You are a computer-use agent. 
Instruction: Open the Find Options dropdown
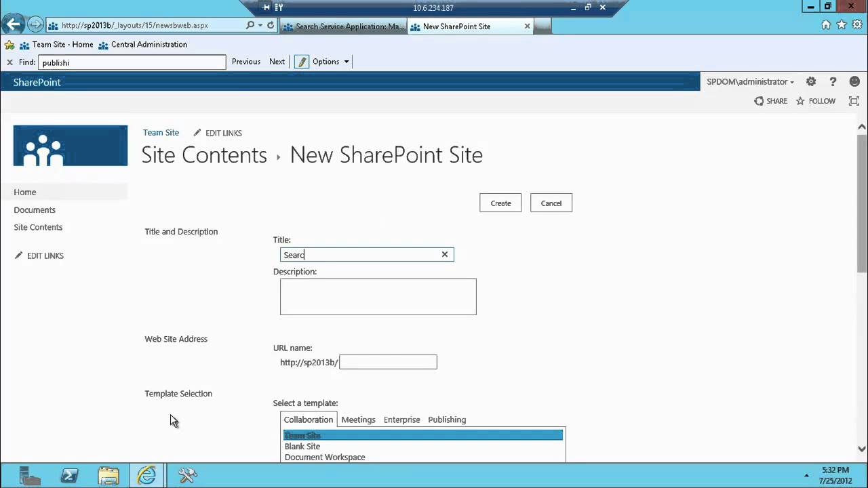(331, 62)
